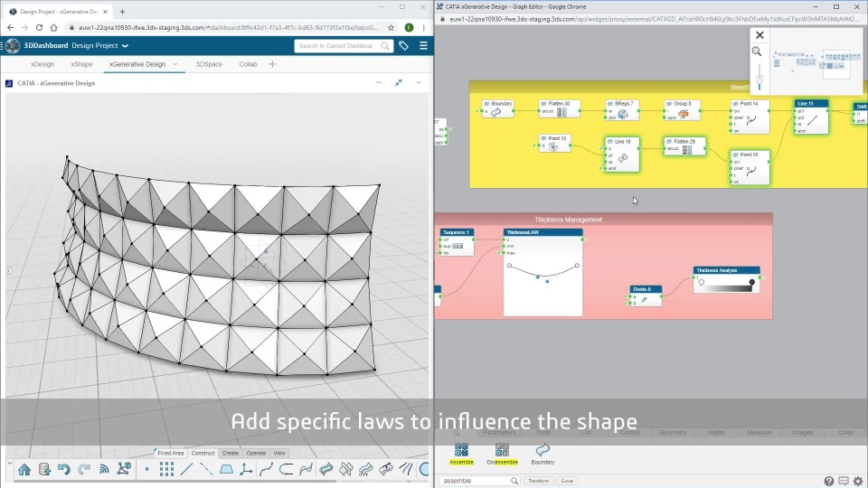
Task: Collapse the bottom CATIA toolbar with chevron
Action: coord(9,464)
